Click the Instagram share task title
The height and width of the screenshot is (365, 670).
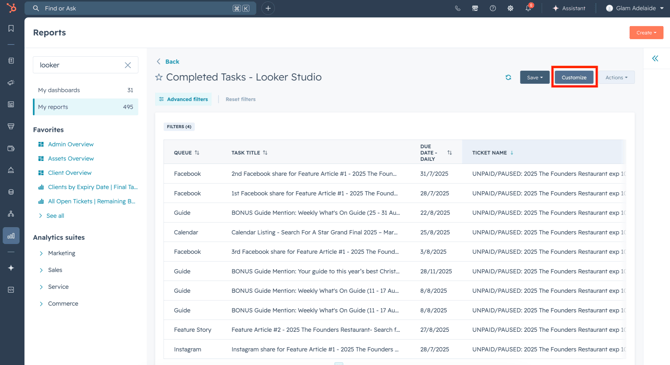pos(315,350)
